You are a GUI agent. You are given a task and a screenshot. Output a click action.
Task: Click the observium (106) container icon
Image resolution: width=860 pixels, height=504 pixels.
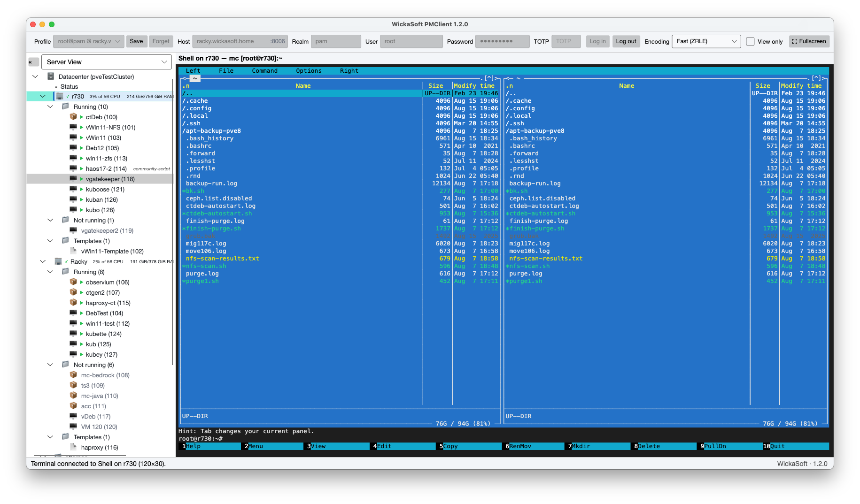coord(73,282)
